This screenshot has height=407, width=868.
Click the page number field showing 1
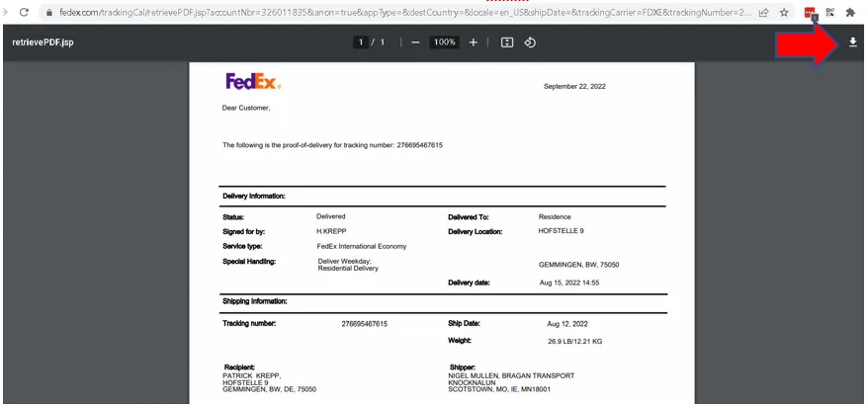361,42
